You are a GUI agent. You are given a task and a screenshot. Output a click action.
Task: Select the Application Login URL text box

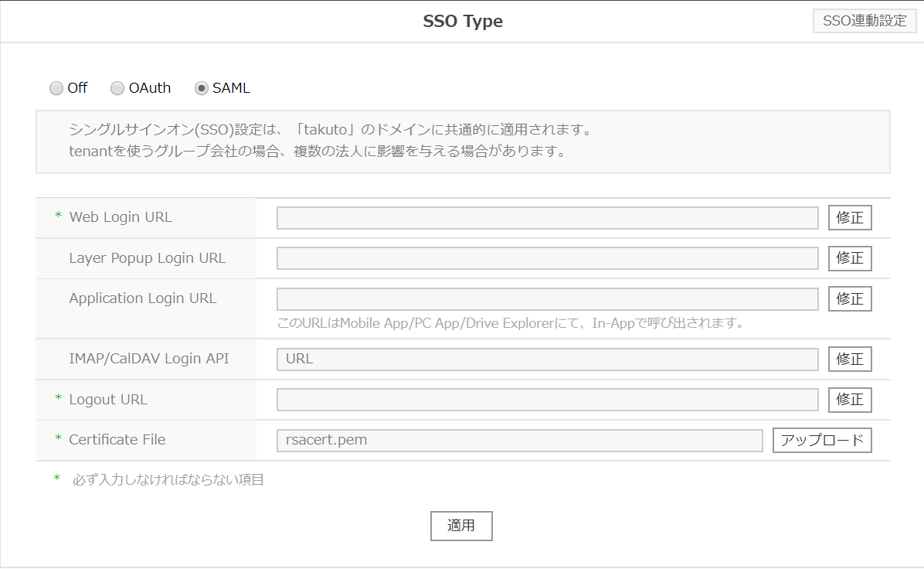tap(547, 299)
